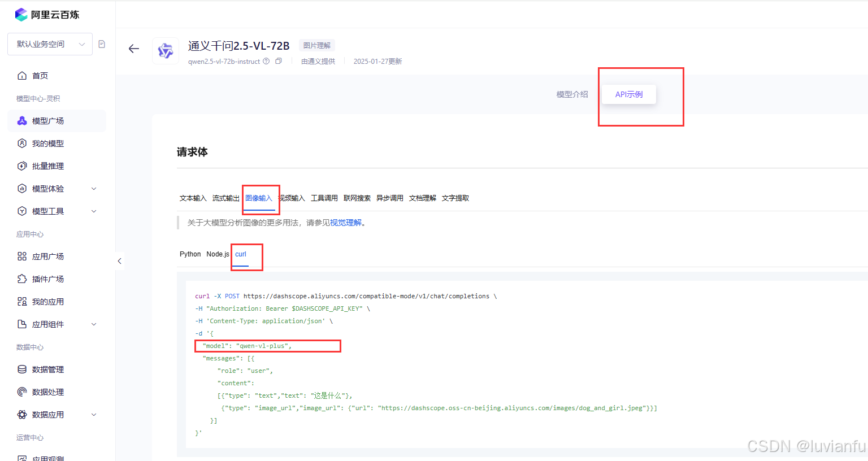Select the 文字提取 request tab
The image size is (868, 461).
[455, 198]
